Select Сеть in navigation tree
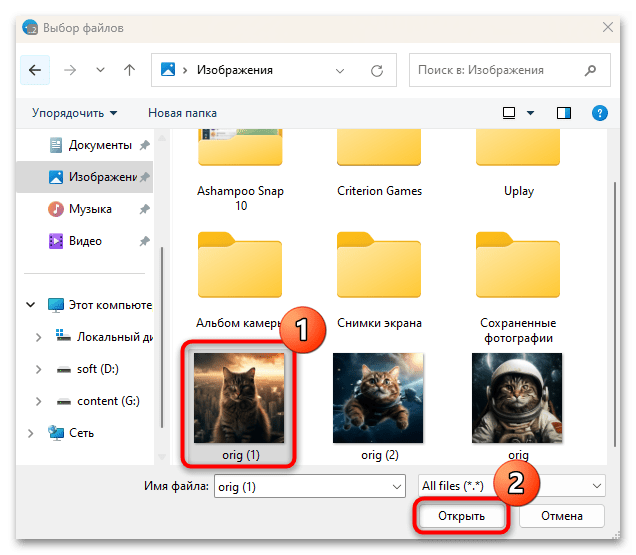This screenshot has height=555, width=636. point(71,433)
